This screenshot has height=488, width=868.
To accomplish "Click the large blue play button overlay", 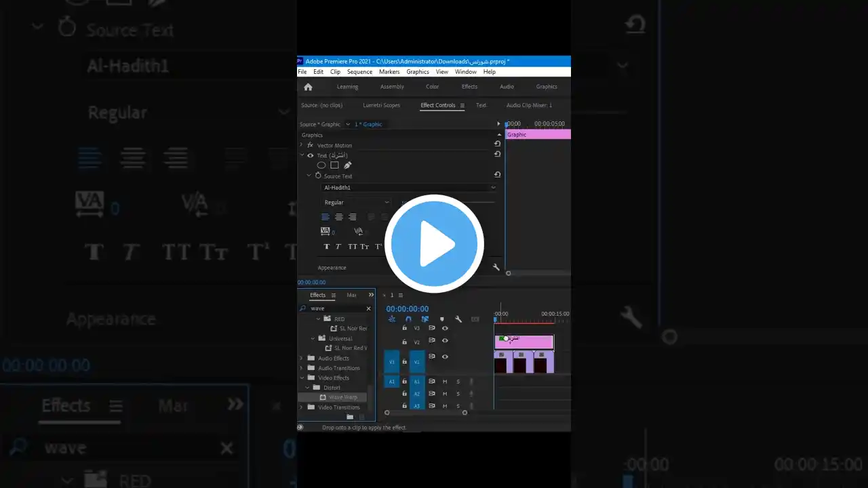I will [434, 243].
